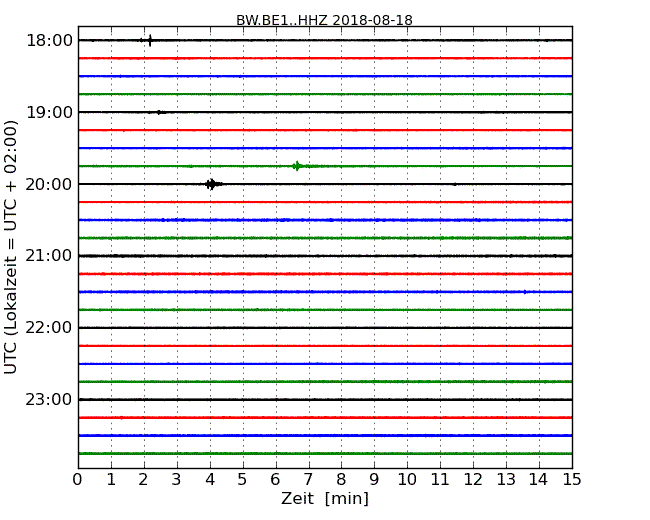
Task: Click the blue blip near minute 13.5 after 21:00
Action: 525,292
